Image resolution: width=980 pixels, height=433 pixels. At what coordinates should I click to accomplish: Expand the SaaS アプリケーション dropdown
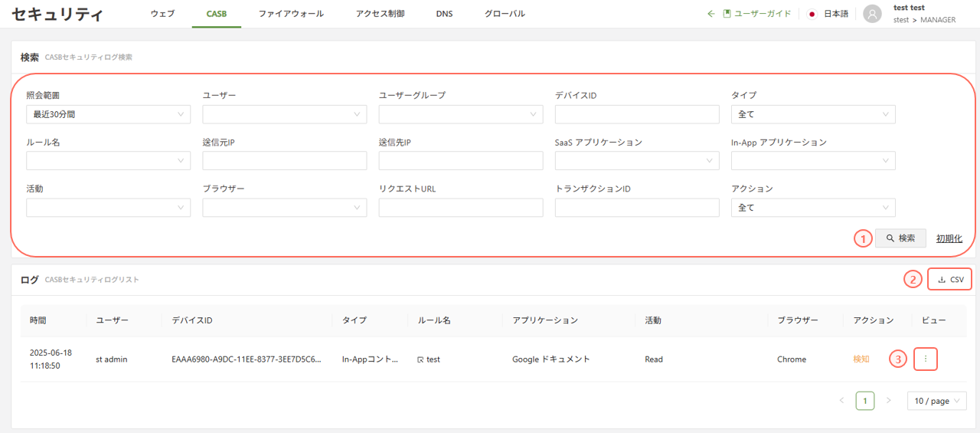coord(637,161)
